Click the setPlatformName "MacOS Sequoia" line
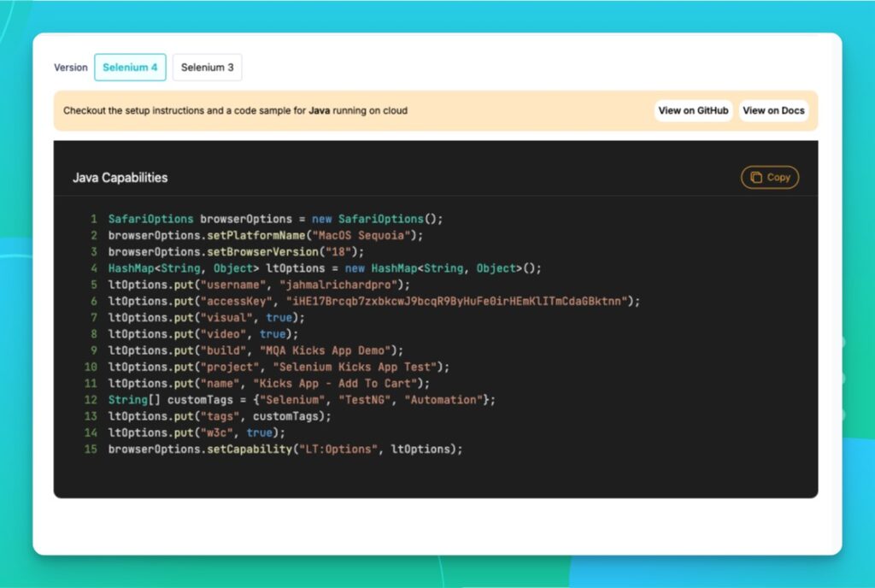Viewport: 875px width, 588px height. point(265,235)
